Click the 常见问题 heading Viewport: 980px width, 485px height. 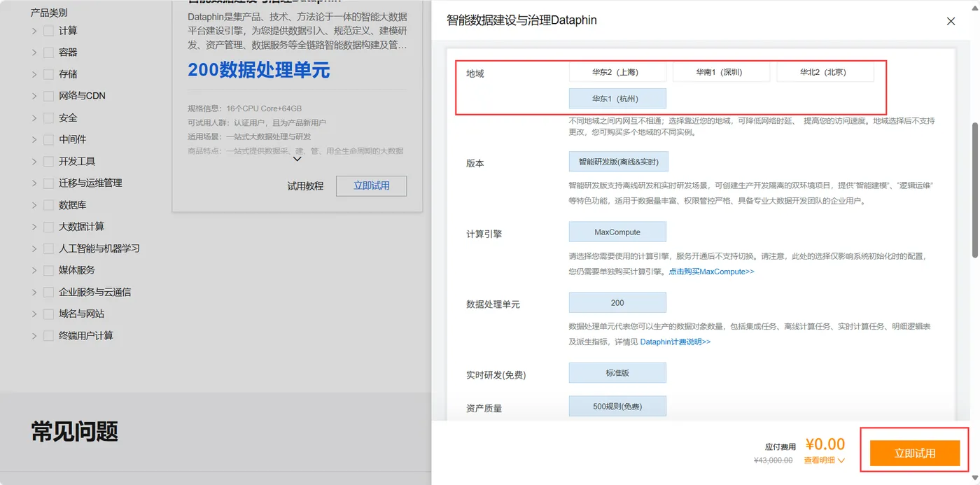coord(75,432)
